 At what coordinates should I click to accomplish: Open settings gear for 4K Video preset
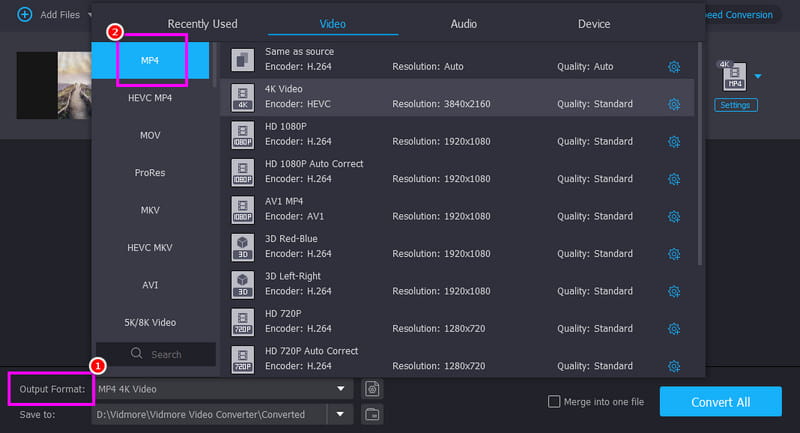[x=673, y=104]
